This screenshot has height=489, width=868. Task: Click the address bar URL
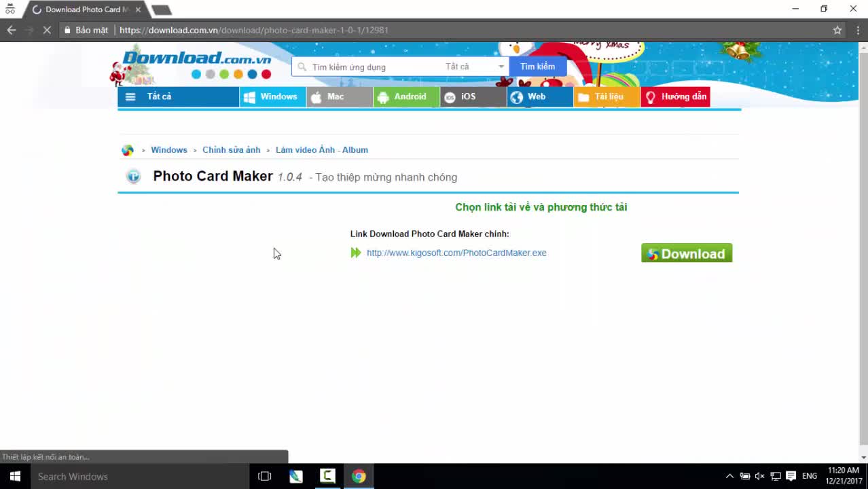coord(254,30)
